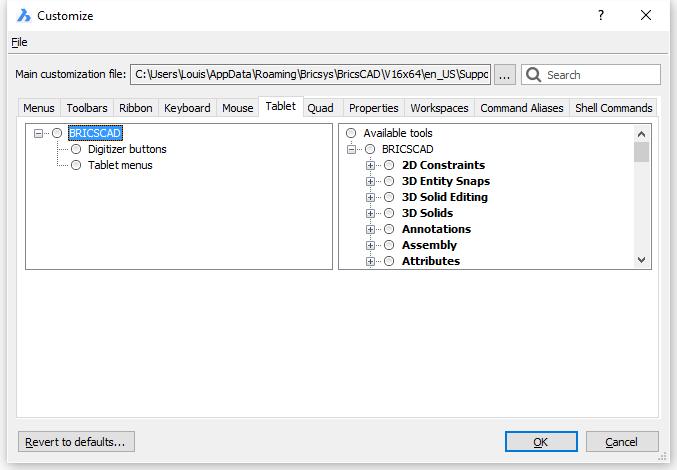This screenshot has width=677, height=470.
Task: Open the Workspaces tab
Action: (x=439, y=108)
